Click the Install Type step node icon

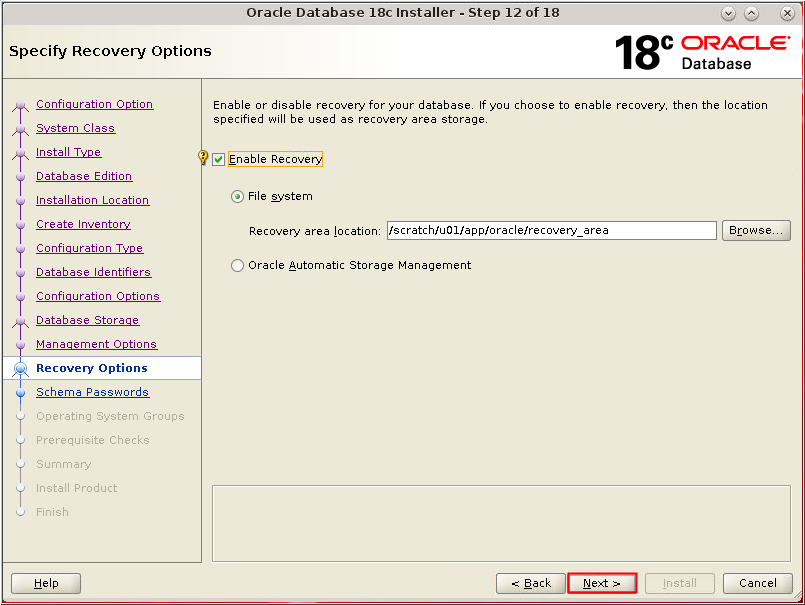[21, 154]
